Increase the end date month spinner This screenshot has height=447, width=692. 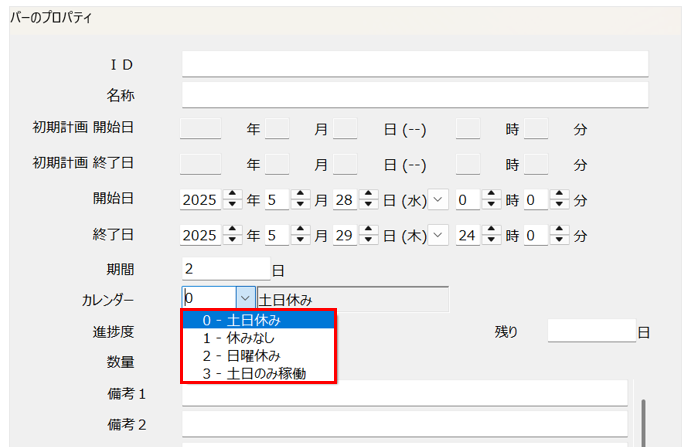(x=300, y=230)
